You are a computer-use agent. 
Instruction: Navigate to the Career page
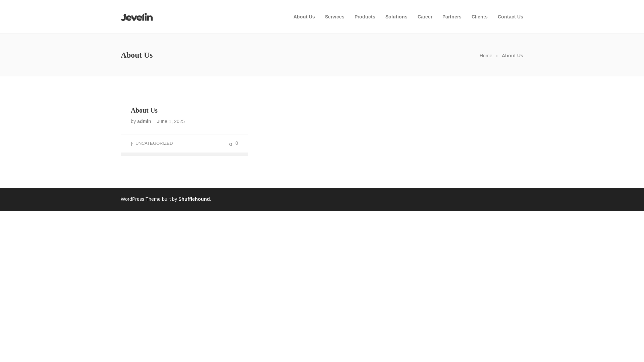425,17
